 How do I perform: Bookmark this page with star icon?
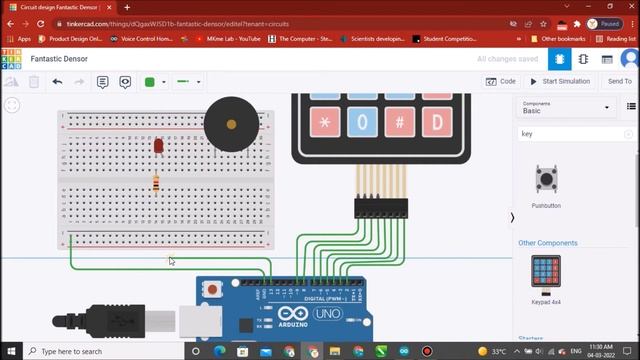(x=543, y=24)
